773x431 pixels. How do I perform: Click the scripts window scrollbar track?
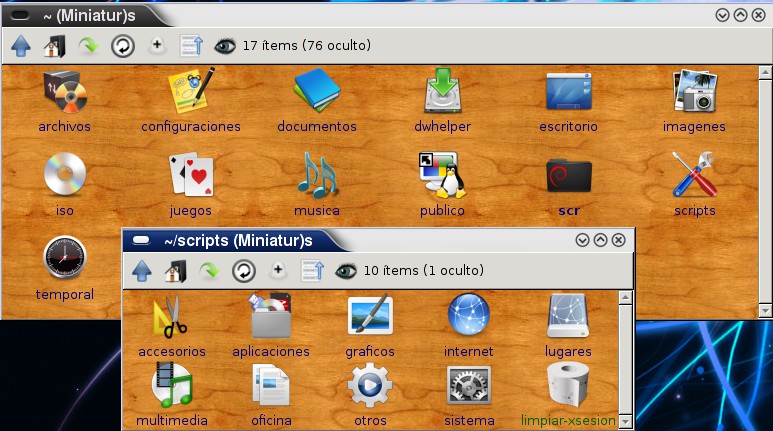point(625,360)
